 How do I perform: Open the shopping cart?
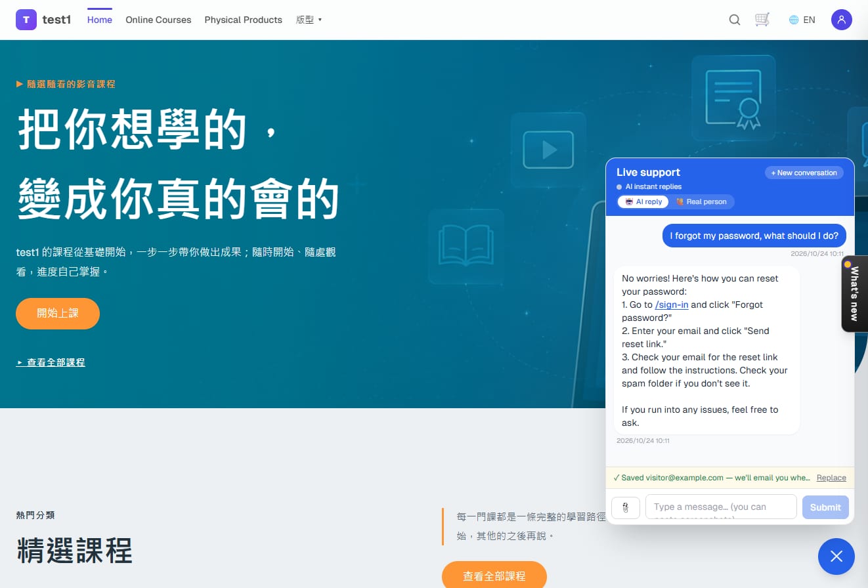click(x=762, y=20)
